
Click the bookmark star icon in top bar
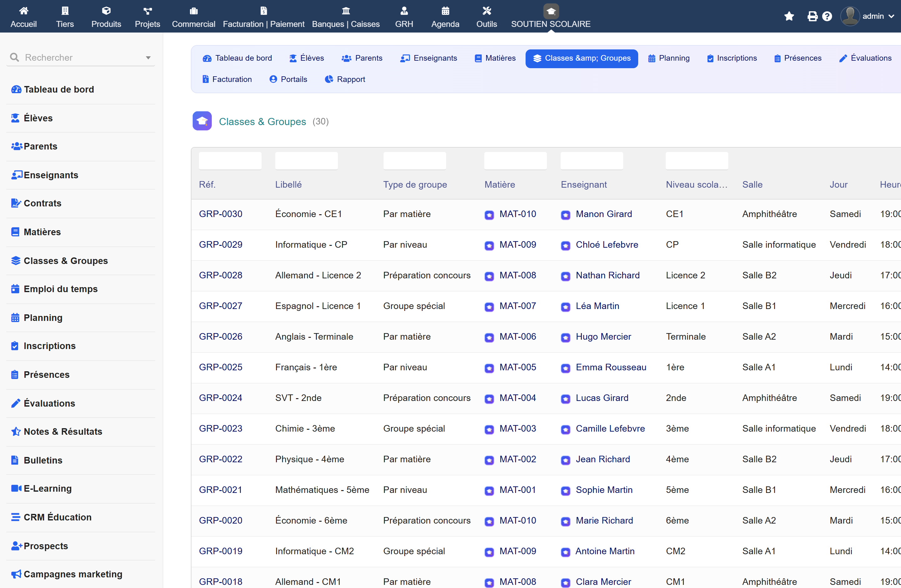pos(789,16)
